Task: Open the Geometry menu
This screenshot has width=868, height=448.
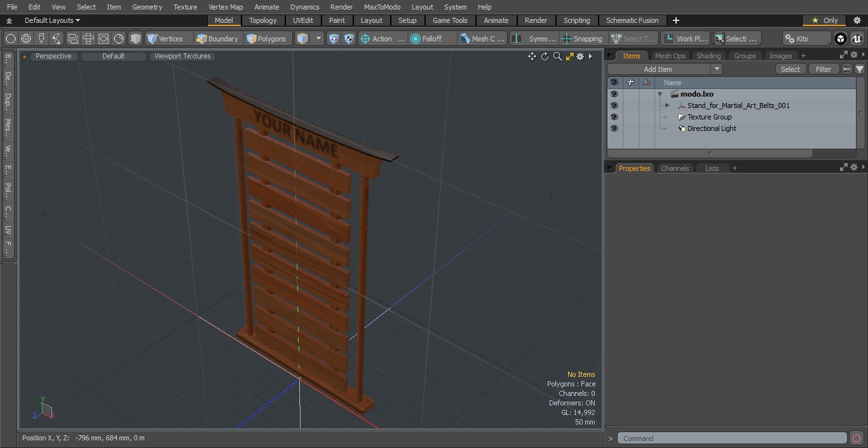Action: (x=147, y=7)
